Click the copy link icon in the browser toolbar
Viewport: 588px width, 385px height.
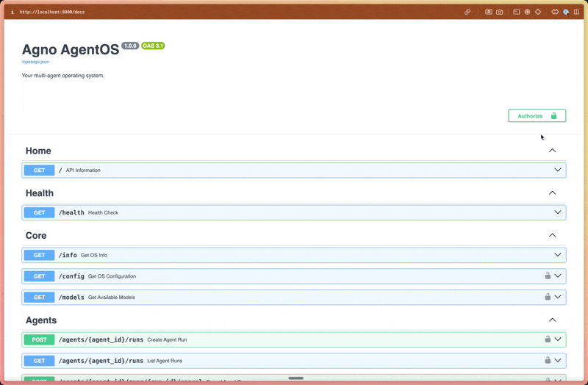click(x=467, y=12)
